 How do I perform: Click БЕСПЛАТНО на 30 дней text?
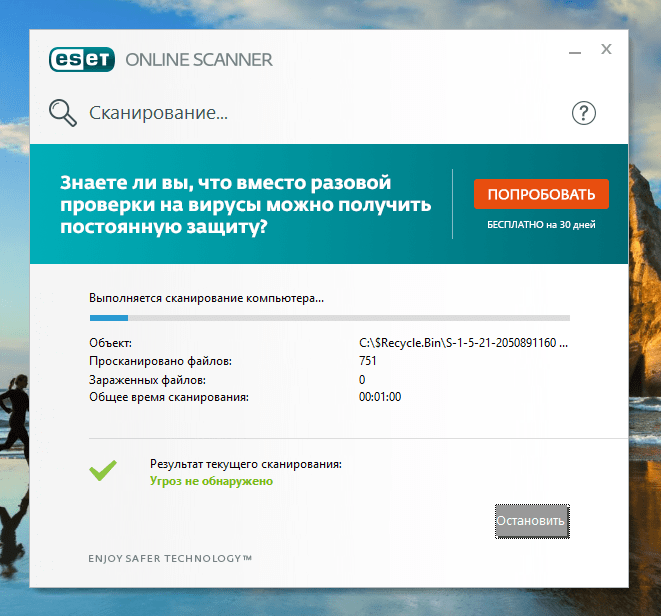coord(541,225)
